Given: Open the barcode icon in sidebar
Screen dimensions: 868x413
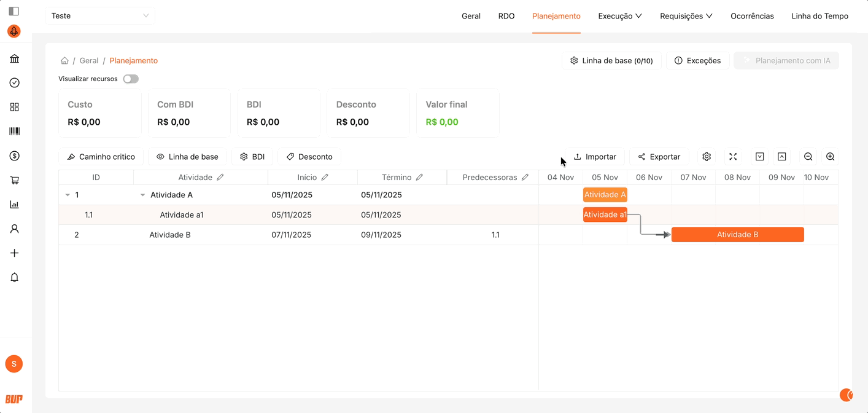Looking at the screenshot, I should coord(15,132).
